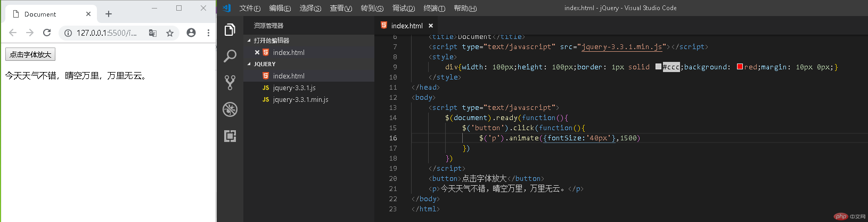The width and height of the screenshot is (868, 222).
Task: Select jquery-3.3.1.min.js in explorer
Action: [x=300, y=100]
